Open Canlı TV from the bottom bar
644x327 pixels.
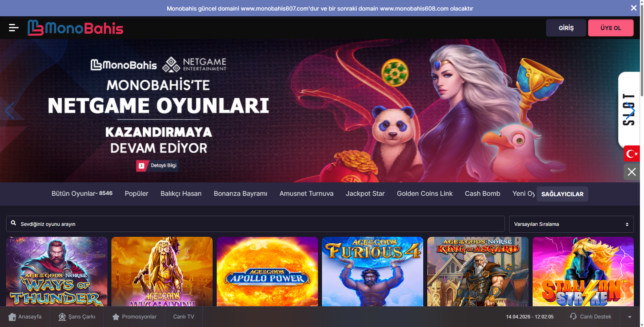click(184, 317)
